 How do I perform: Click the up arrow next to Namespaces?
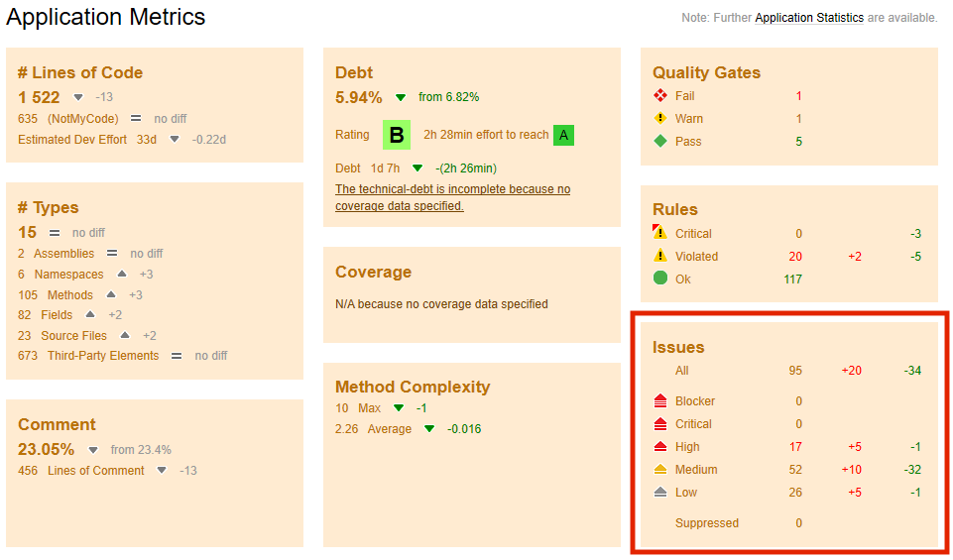(122, 274)
